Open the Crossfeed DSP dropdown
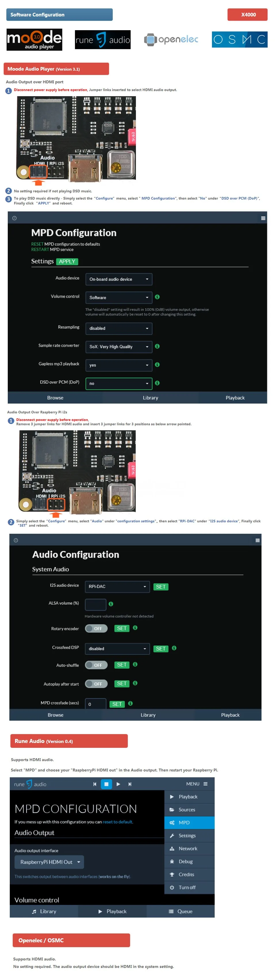This screenshot has width=275, height=980. pyautogui.click(x=117, y=649)
